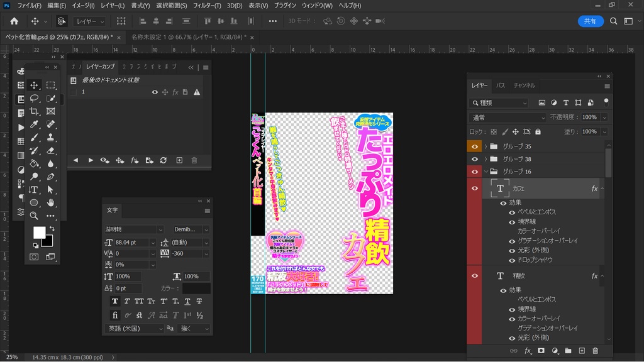Select the Frame tool

50,111
